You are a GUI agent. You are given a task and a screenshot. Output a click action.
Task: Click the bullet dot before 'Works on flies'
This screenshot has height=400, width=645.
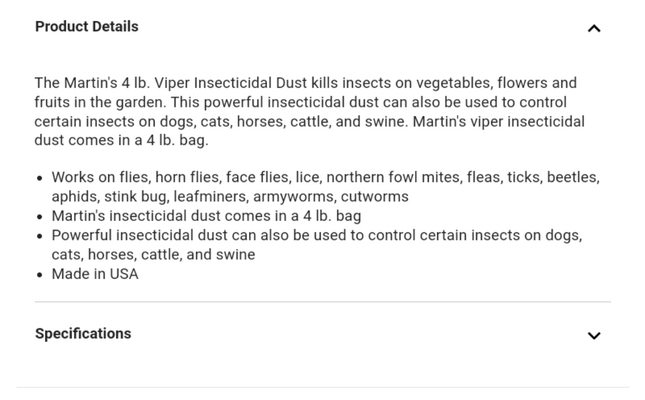tap(39, 178)
